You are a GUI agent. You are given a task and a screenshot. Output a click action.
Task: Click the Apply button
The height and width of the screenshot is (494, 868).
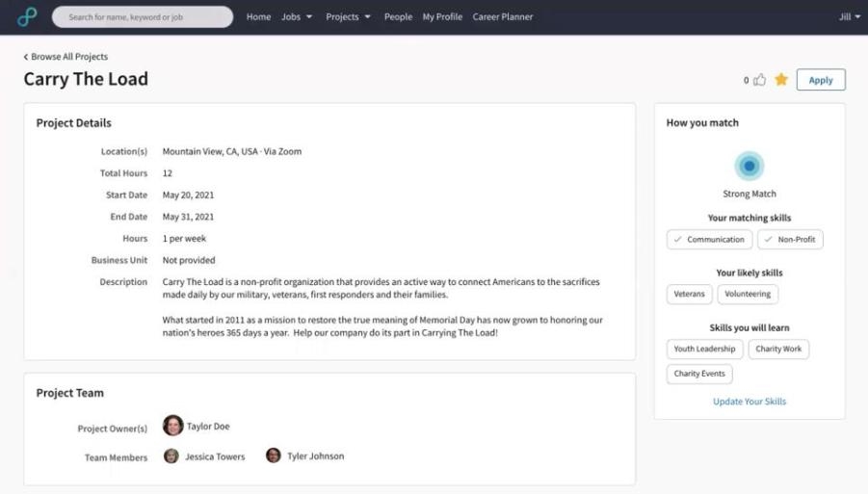click(821, 80)
